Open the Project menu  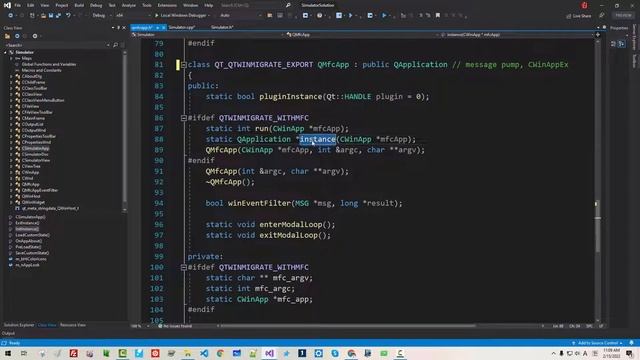(x=62, y=5)
